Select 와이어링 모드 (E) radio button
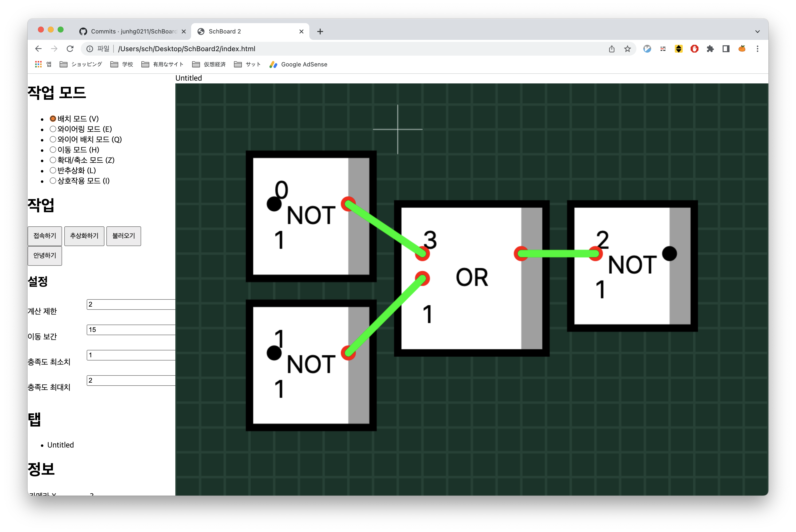796x532 pixels. point(53,129)
